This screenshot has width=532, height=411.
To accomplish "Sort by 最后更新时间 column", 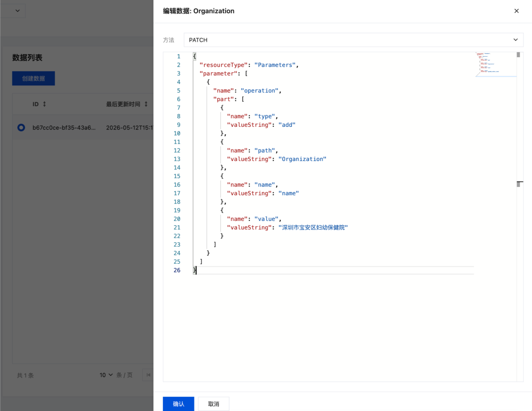I will [146, 104].
